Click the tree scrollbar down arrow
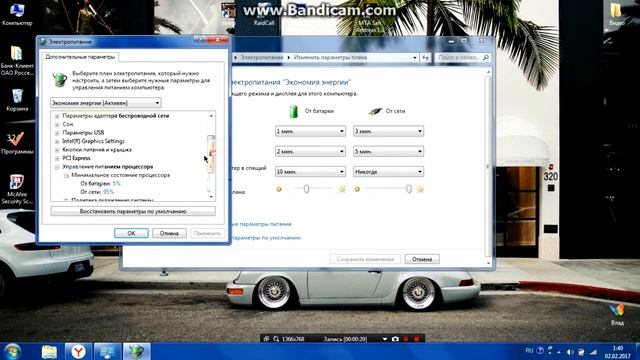The image size is (640, 360). (x=211, y=197)
